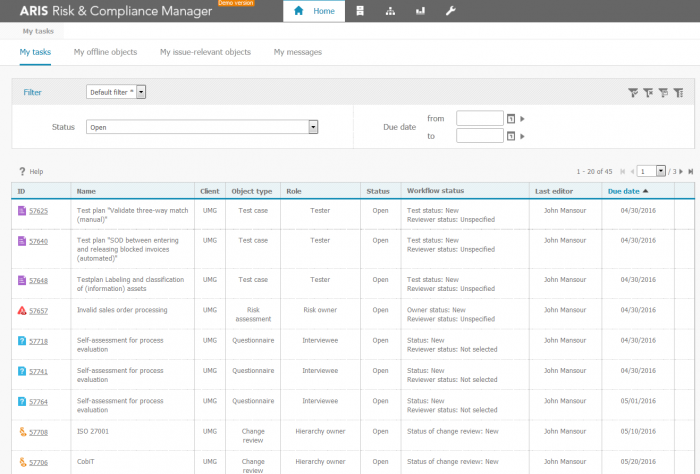Viewport: 700px width, 474px height.
Task: Open task ID 57648
Action: coord(38,281)
